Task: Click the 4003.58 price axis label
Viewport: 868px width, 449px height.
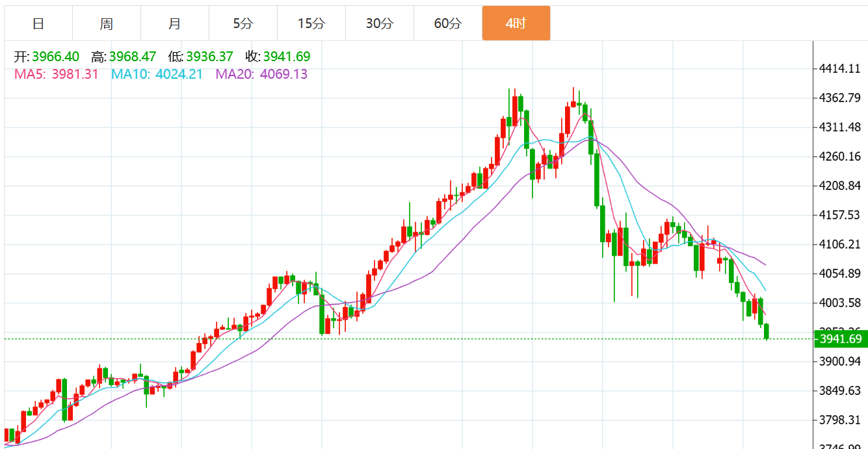Action: [840, 303]
